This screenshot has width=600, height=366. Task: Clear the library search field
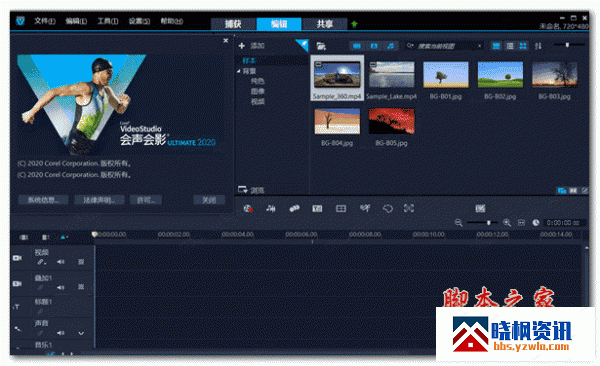(479, 46)
